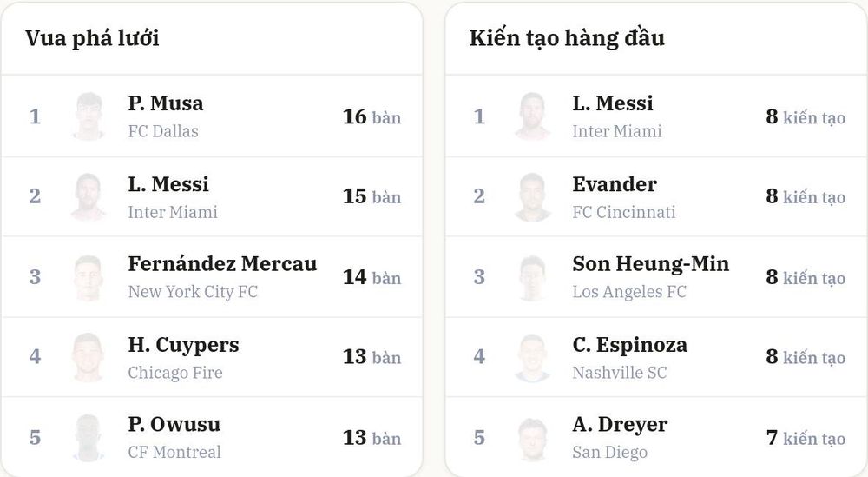The height and width of the screenshot is (477, 868).
Task: Open Fernández Mercau's player photo
Action: (89, 277)
